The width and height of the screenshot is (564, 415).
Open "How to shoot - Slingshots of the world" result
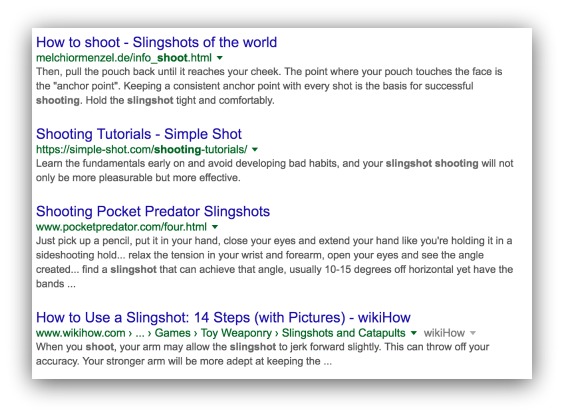click(x=156, y=42)
